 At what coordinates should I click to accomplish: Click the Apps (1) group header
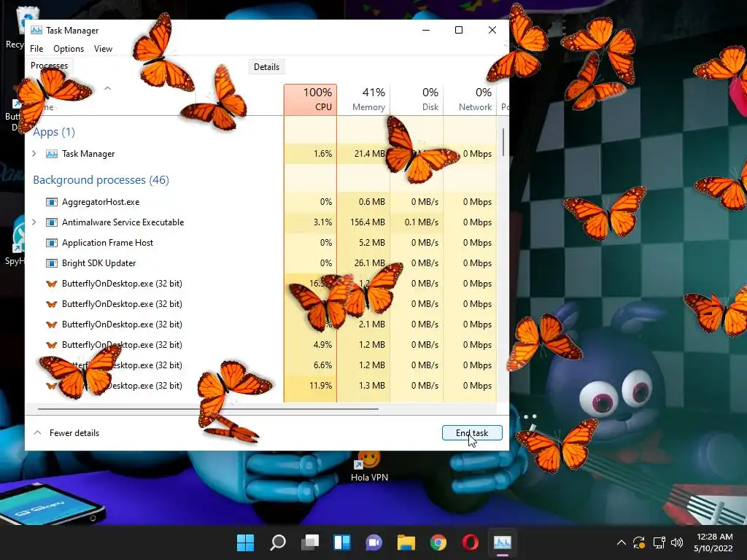click(x=54, y=132)
